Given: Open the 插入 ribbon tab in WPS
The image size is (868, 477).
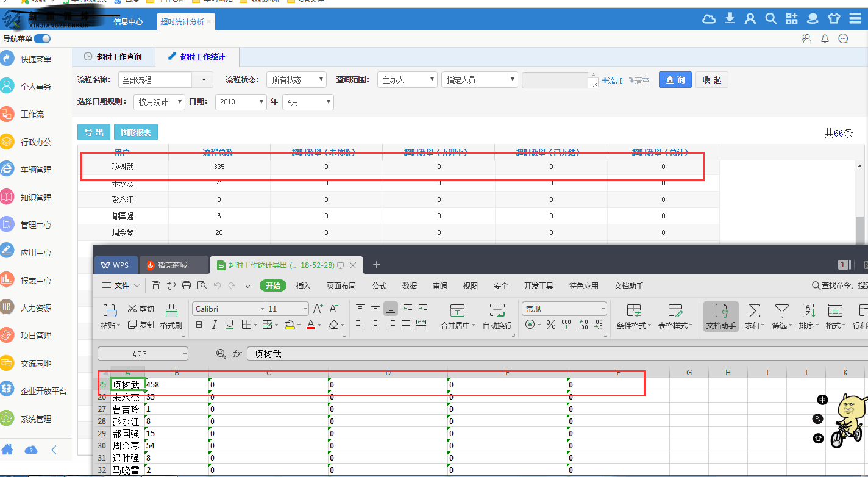Looking at the screenshot, I should [x=303, y=285].
